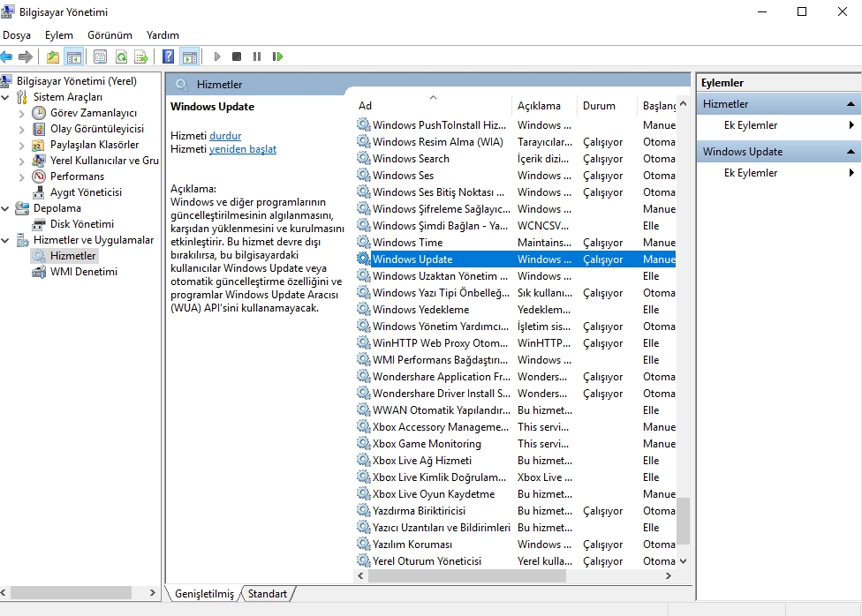This screenshot has width=862, height=616.
Task: Select WinHTTP Web Proxy service row
Action: [x=516, y=343]
